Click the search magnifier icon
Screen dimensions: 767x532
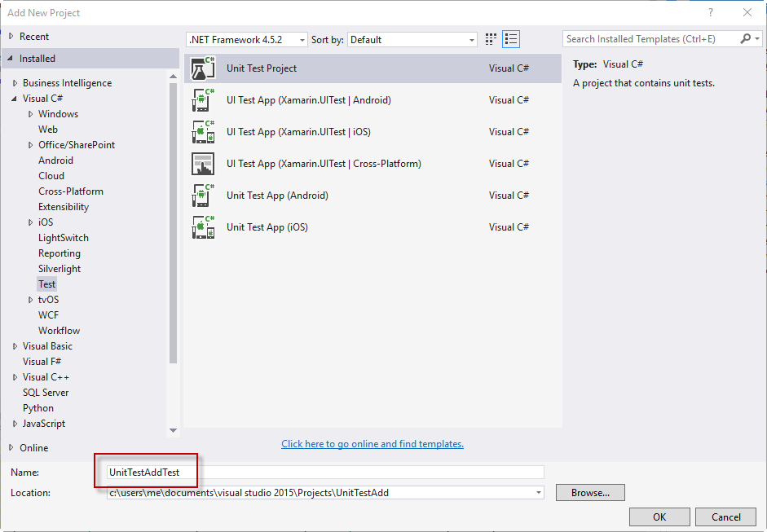click(746, 38)
